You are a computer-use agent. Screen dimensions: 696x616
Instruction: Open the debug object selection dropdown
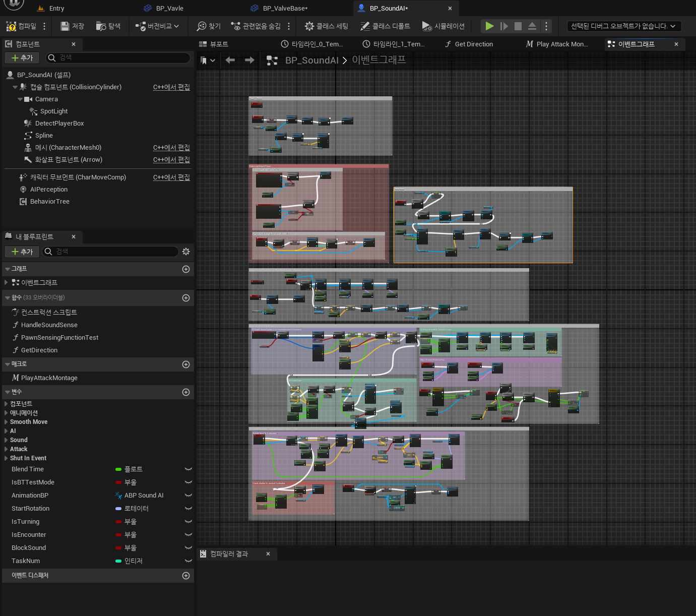[x=623, y=26]
